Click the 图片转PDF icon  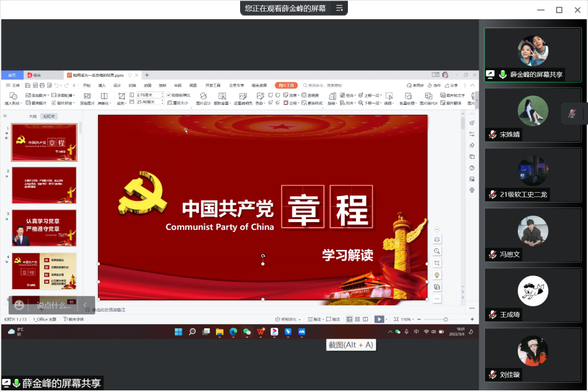point(428,99)
